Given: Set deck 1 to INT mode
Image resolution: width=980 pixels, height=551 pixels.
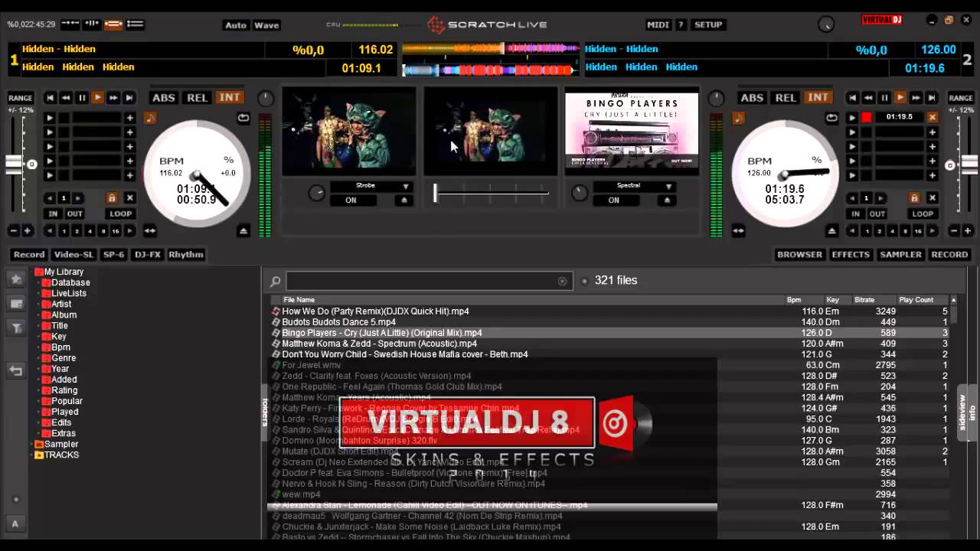Looking at the screenshot, I should [x=230, y=97].
